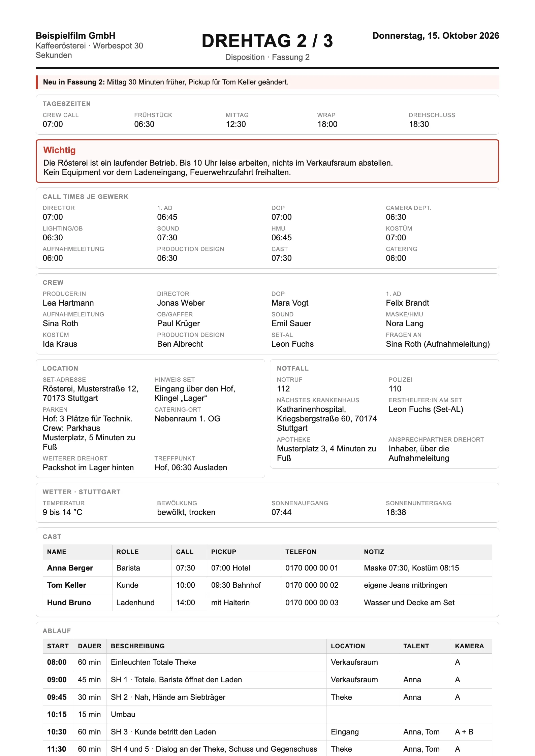Click the cloud cover bewölkt, trocken
Screen dimensions: 535x756
pos(186,512)
